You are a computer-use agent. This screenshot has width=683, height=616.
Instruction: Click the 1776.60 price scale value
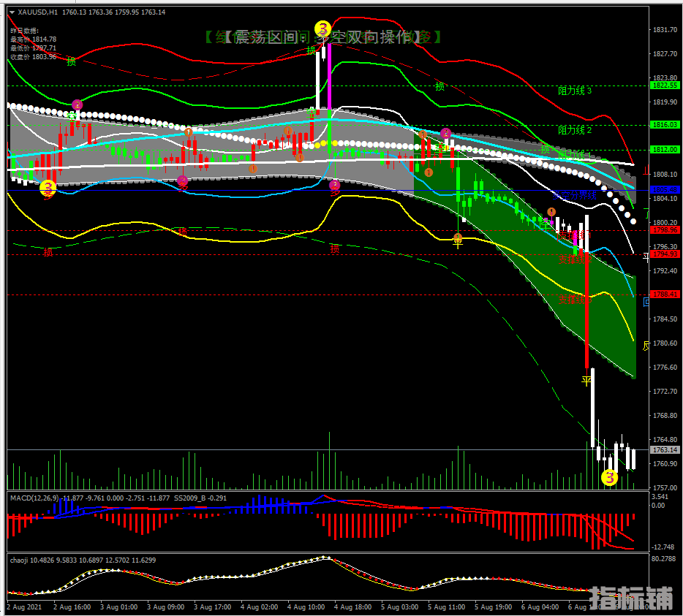(665, 368)
